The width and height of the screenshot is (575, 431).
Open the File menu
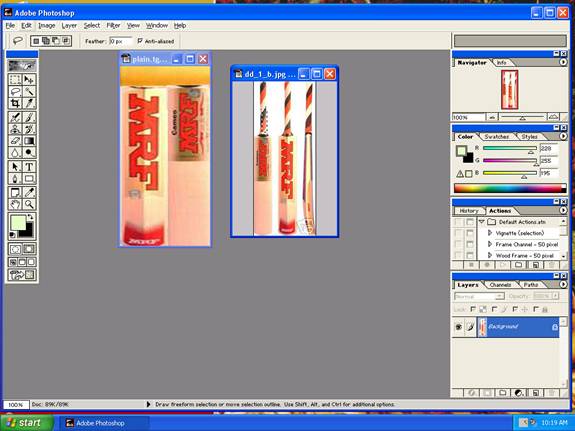(x=10, y=25)
